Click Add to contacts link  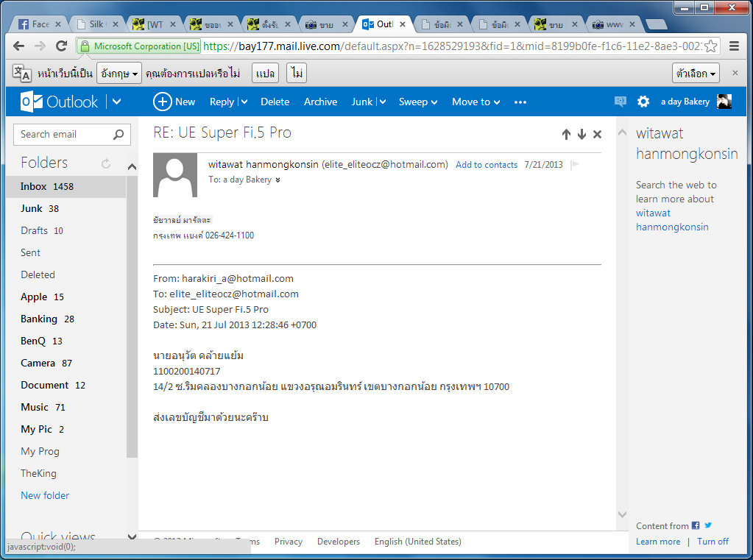pos(487,165)
